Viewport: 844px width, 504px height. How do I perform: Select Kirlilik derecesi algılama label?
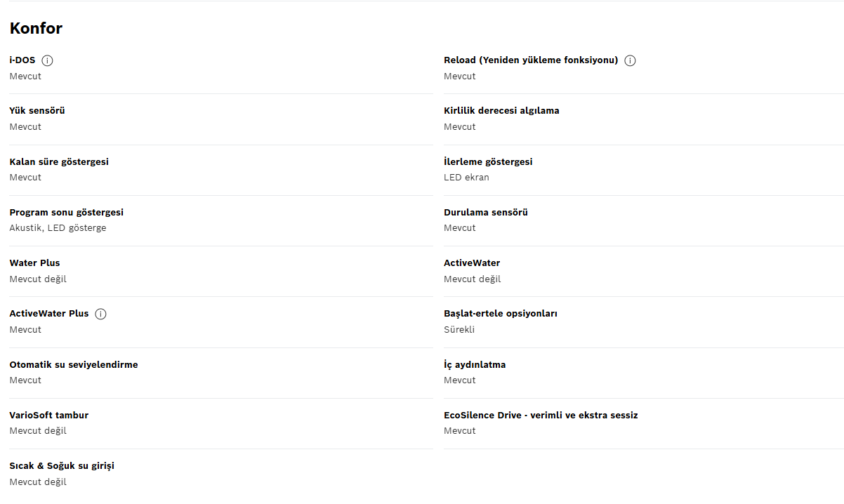[501, 111]
